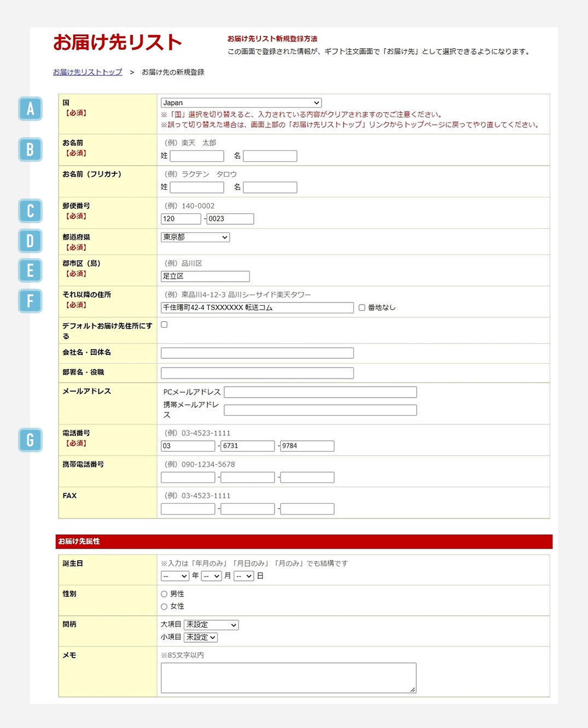Click the メモ text area
This screenshot has width=588, height=728.
pyautogui.click(x=288, y=678)
